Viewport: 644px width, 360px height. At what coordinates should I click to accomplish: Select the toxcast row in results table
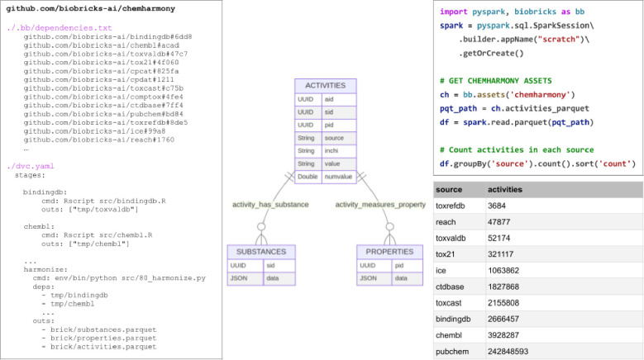[x=538, y=303]
